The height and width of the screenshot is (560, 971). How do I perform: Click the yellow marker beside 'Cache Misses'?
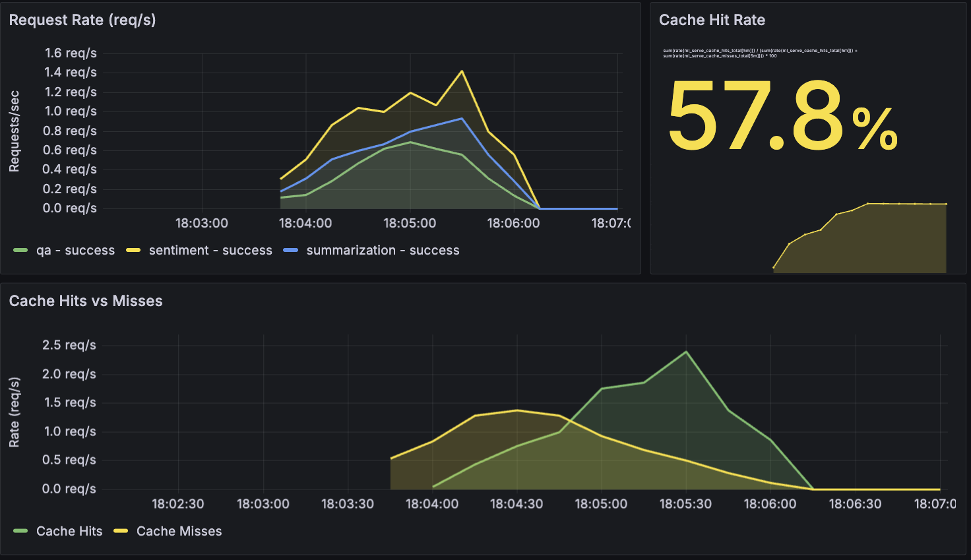pos(121,531)
